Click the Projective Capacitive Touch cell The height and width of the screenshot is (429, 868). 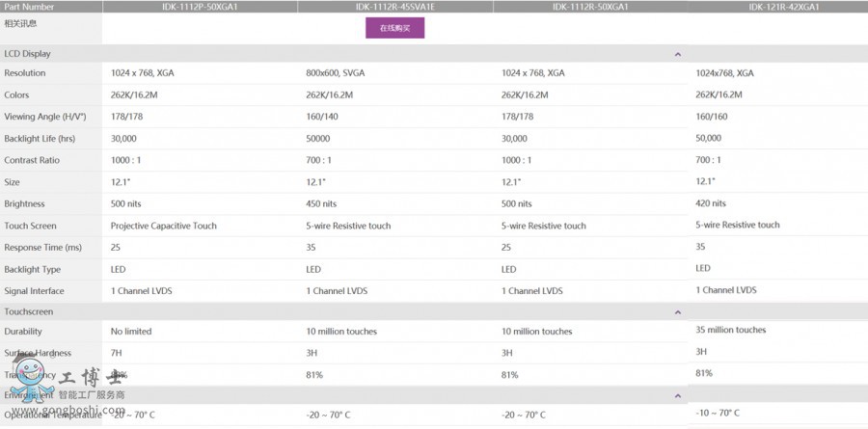[x=164, y=226]
